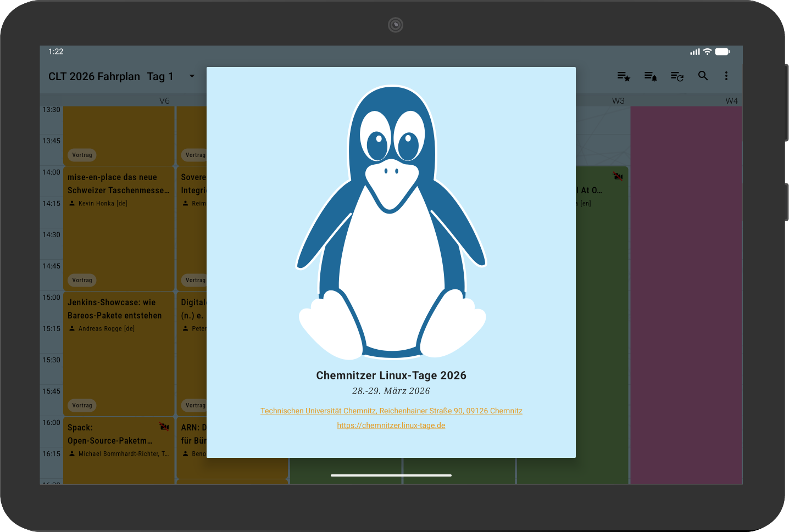
Task: Tap the 14:00 time label
Action: click(52, 172)
